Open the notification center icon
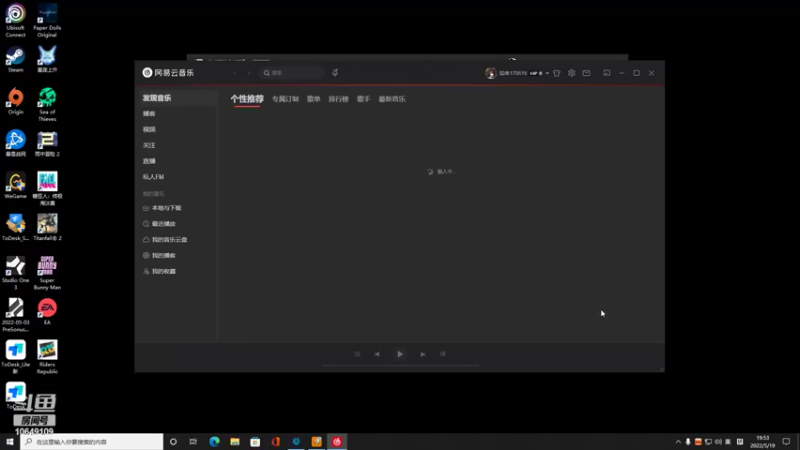Screen dimensions: 800x450 tap(786, 442)
